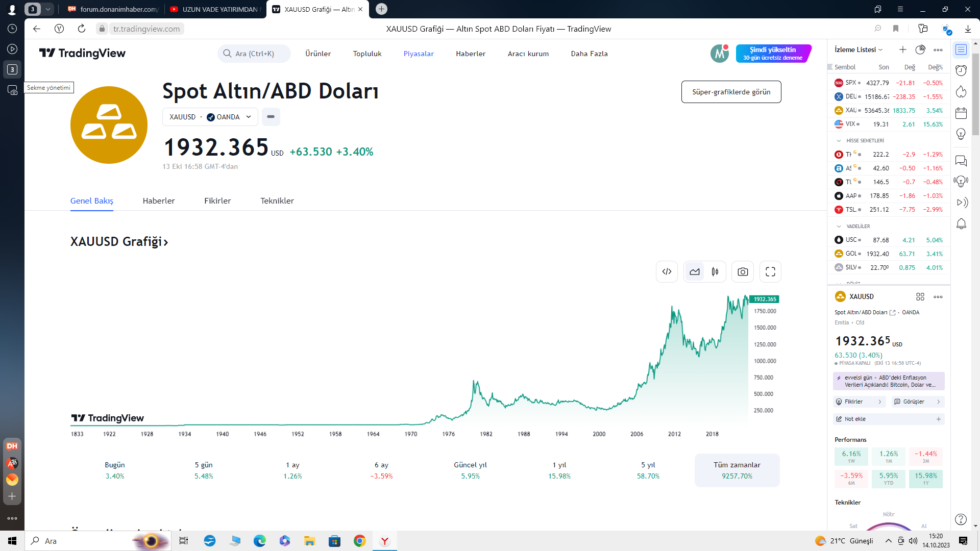
Task: Open XAUUSD detail three dots menu
Action: pos(938,296)
